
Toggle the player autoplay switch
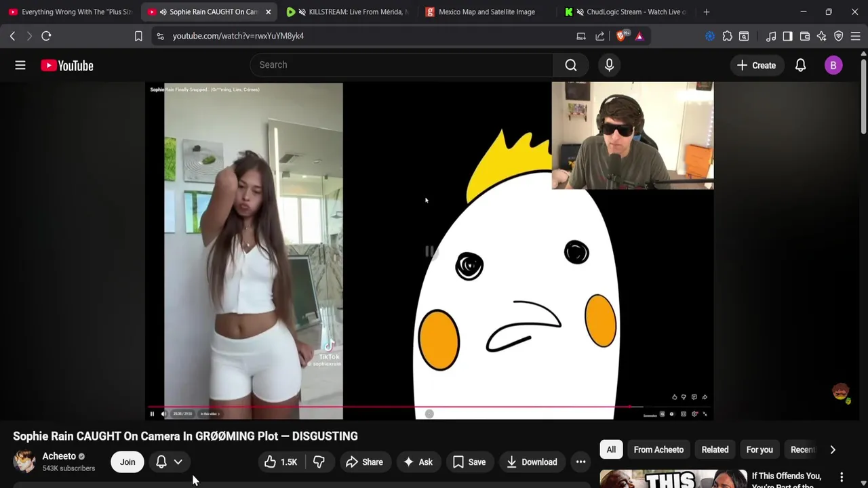coord(672,414)
